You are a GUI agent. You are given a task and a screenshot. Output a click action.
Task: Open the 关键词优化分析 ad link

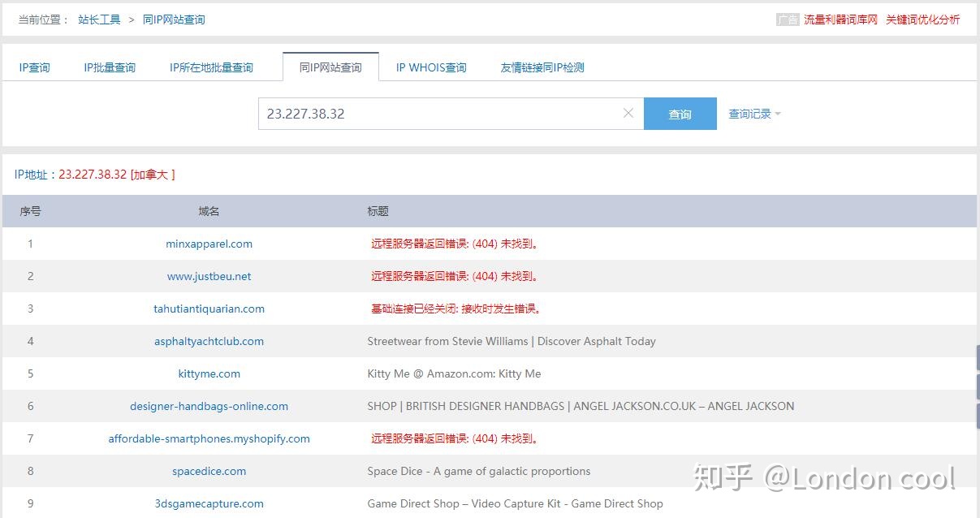922,19
